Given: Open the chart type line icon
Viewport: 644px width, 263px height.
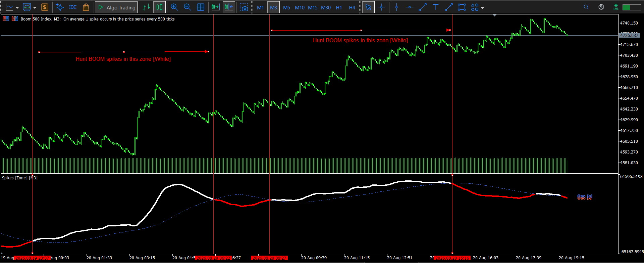Looking at the screenshot, I should (x=9, y=7).
